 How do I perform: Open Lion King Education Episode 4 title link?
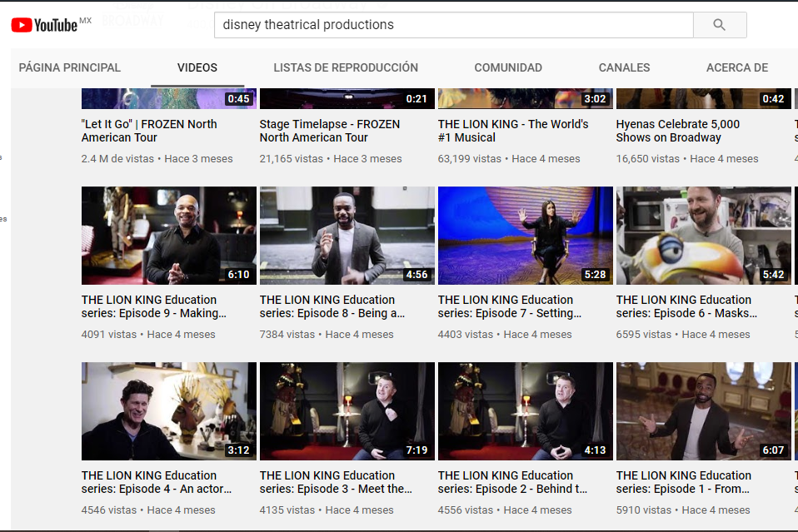157,482
